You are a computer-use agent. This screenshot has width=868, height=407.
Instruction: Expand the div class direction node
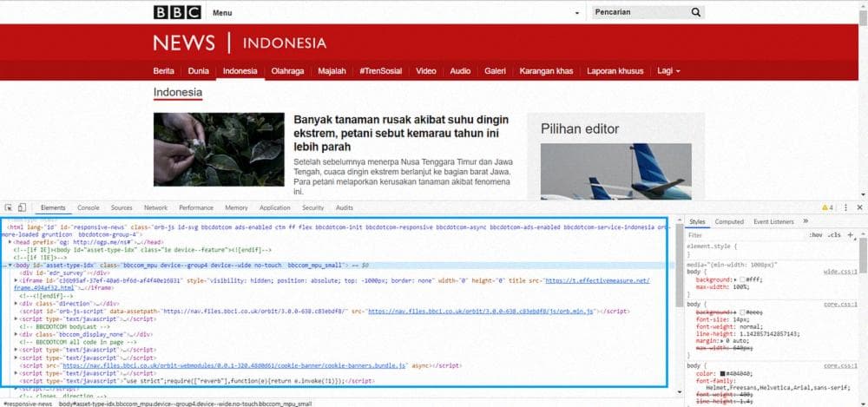click(x=16, y=304)
